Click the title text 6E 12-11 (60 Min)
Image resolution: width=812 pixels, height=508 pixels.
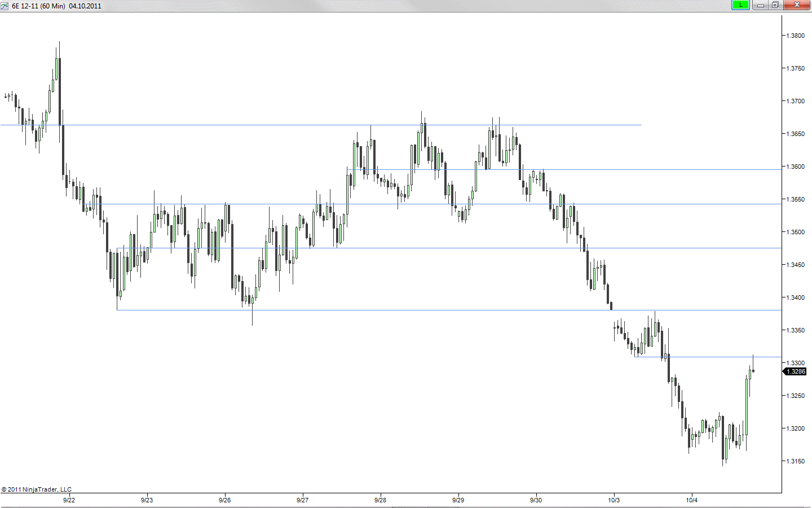(38, 6)
